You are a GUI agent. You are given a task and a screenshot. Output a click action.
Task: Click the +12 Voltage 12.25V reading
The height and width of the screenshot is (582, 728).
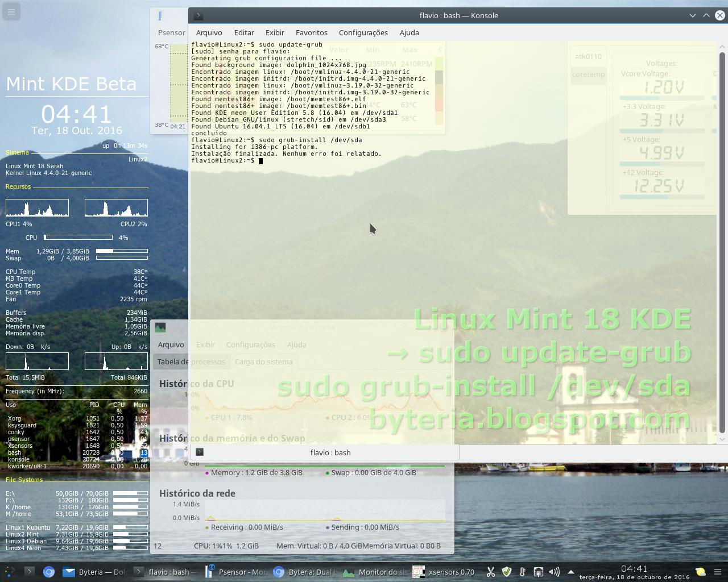[x=662, y=186]
